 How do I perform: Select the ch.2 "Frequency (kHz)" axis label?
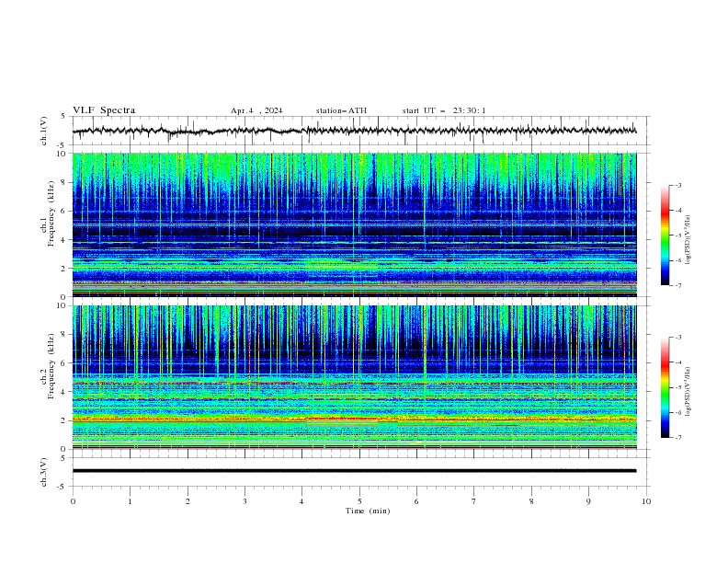(x=51, y=366)
